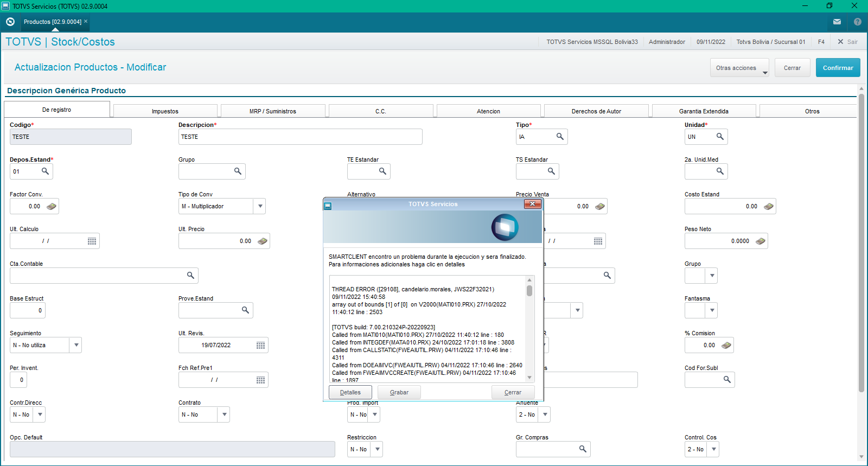The image size is (868, 466).
Task: Expand the Control. Cos dropdown
Action: (714, 449)
